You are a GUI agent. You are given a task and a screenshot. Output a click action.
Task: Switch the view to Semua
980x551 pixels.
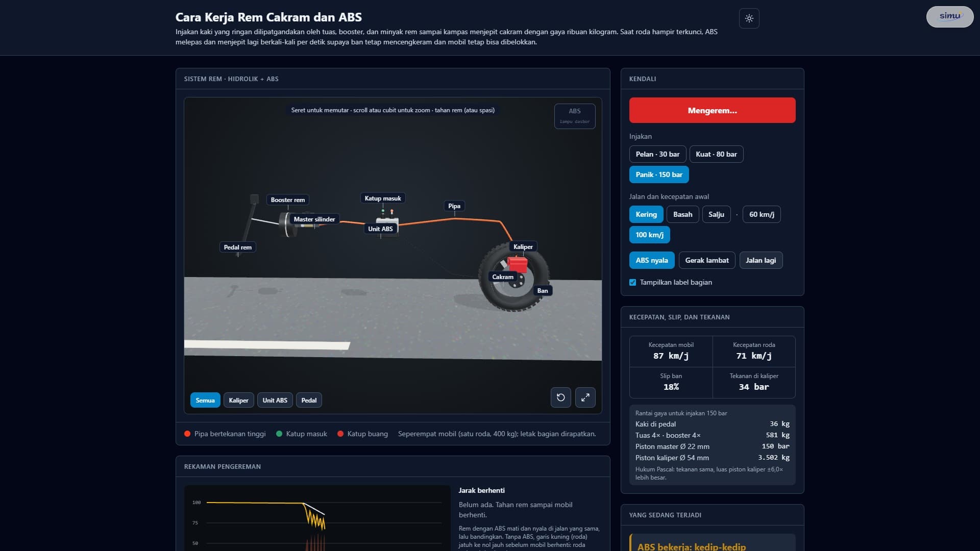coord(205,400)
